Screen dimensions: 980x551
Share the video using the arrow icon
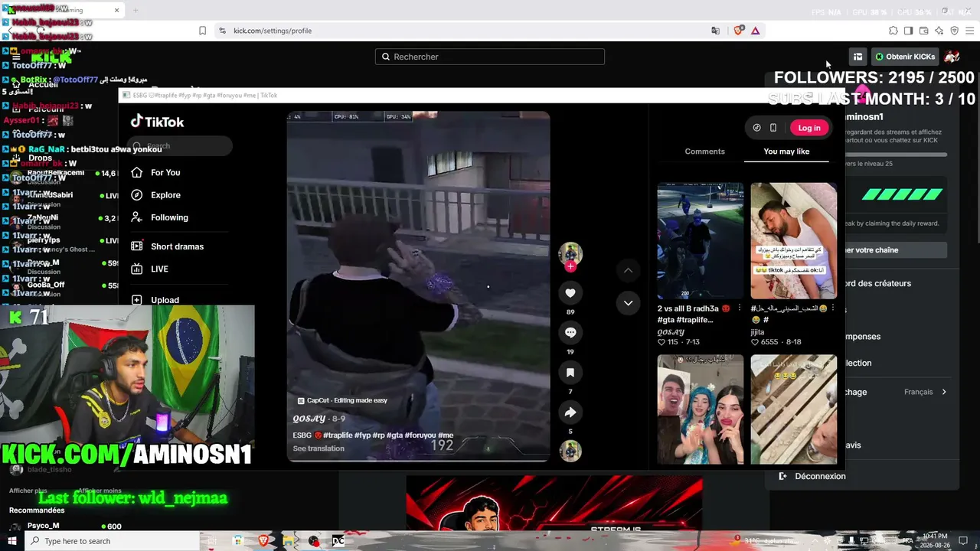570,412
